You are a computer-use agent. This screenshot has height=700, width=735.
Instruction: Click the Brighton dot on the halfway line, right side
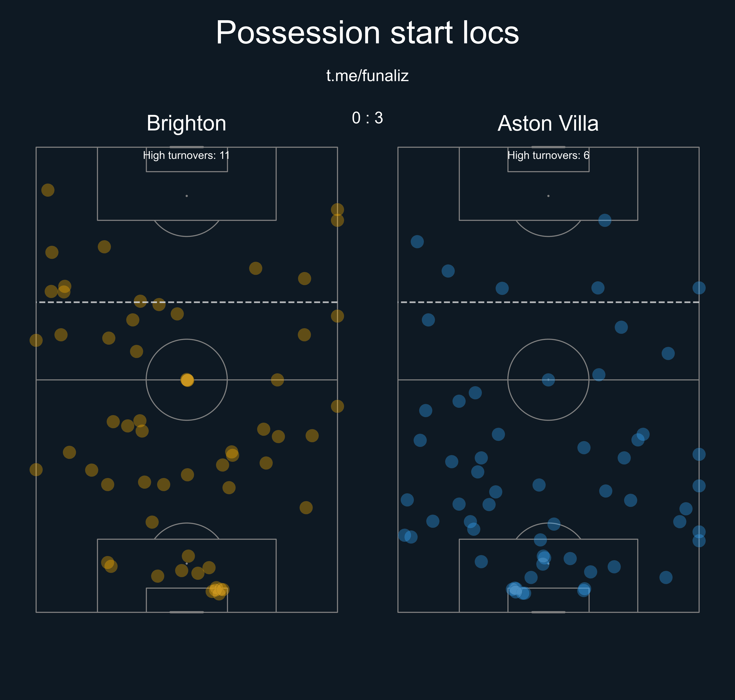click(x=277, y=380)
